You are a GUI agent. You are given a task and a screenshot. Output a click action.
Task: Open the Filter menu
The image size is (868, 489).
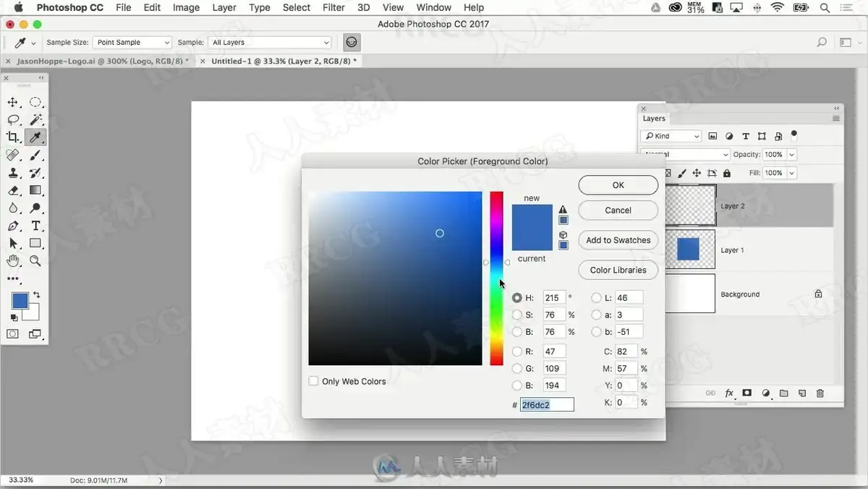(x=333, y=7)
